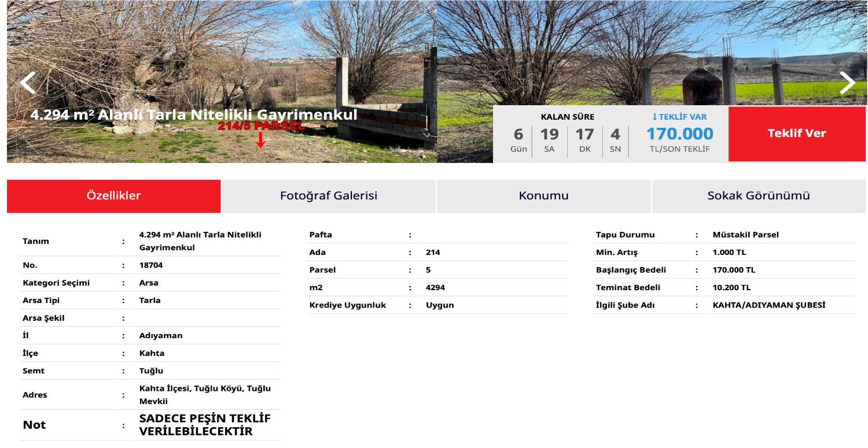
Task: Click the next photo right arrow
Action: (847, 83)
